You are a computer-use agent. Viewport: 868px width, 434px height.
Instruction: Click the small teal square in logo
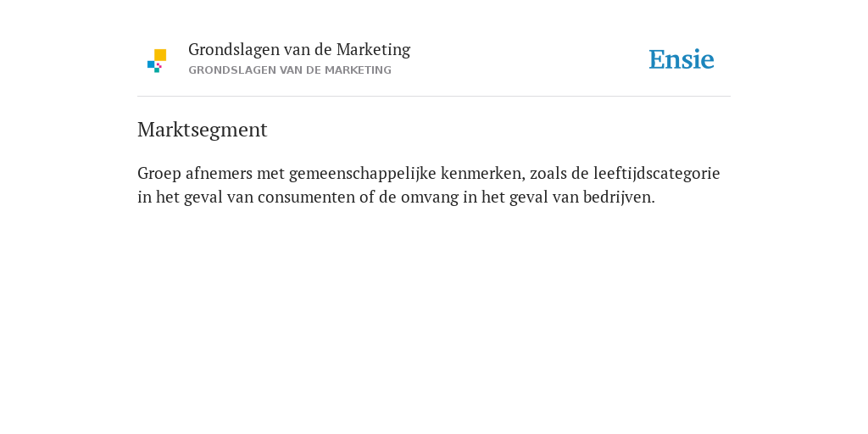tap(157, 70)
